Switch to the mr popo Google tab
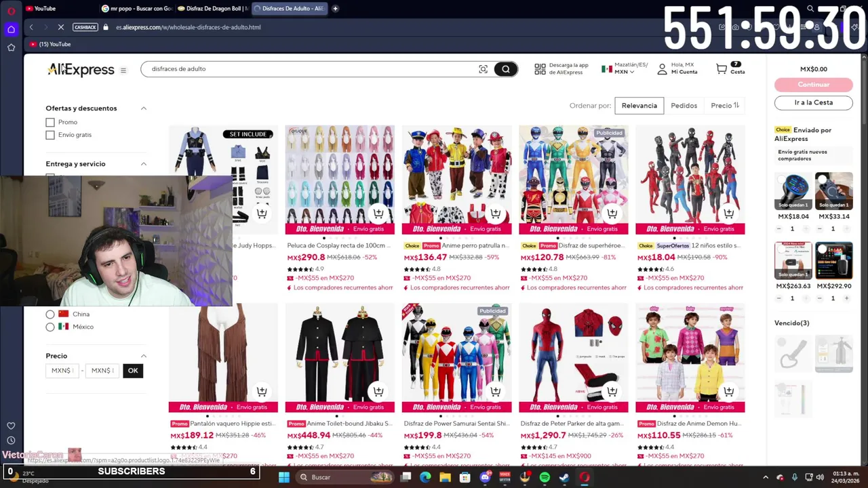 pyautogui.click(x=136, y=9)
